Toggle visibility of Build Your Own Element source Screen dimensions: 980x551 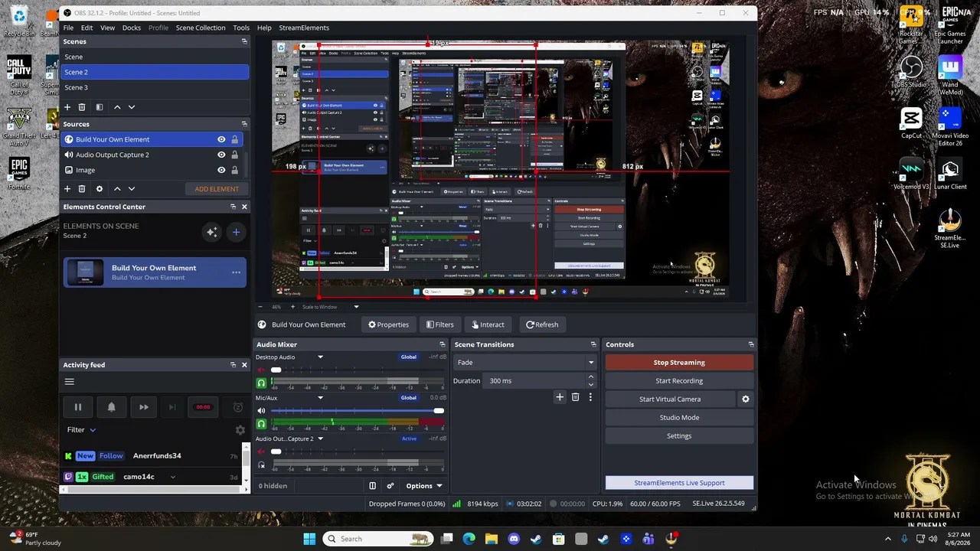click(x=221, y=139)
